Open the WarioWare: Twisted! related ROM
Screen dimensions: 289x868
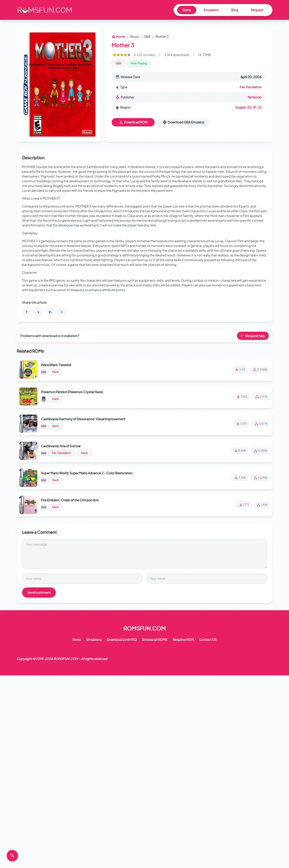click(x=56, y=365)
